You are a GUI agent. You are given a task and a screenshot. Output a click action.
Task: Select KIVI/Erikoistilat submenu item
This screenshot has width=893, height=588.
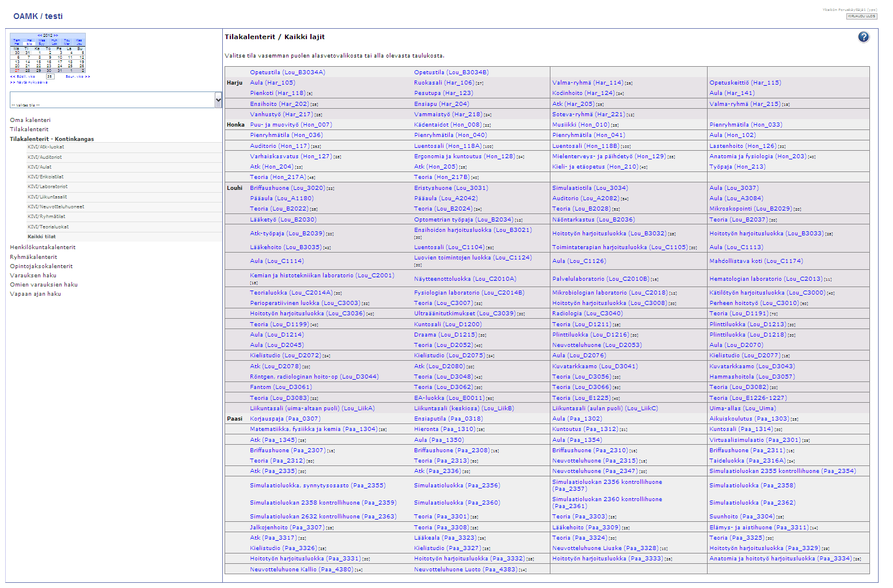[x=45, y=177]
